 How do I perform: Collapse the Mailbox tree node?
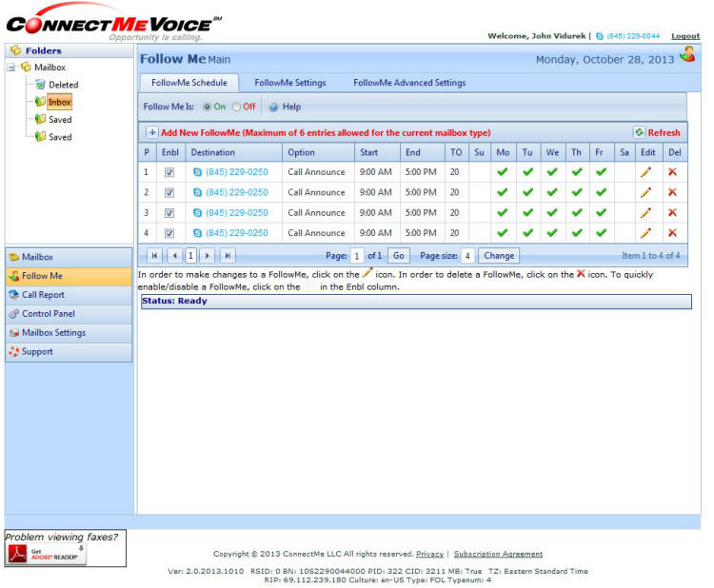point(10,68)
